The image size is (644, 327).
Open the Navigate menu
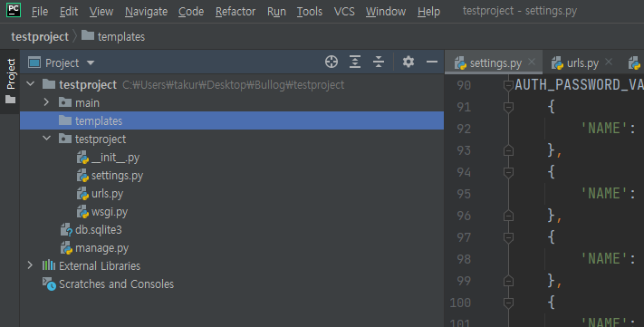(x=146, y=12)
